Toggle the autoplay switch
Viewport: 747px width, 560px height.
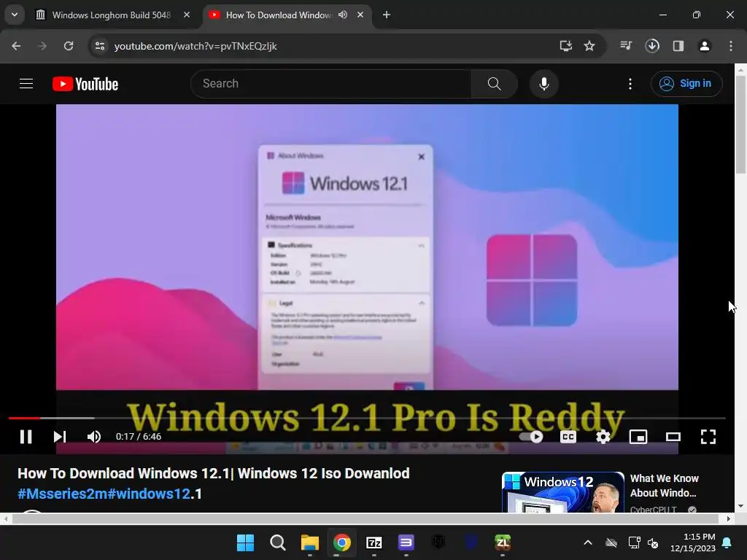pos(531,437)
